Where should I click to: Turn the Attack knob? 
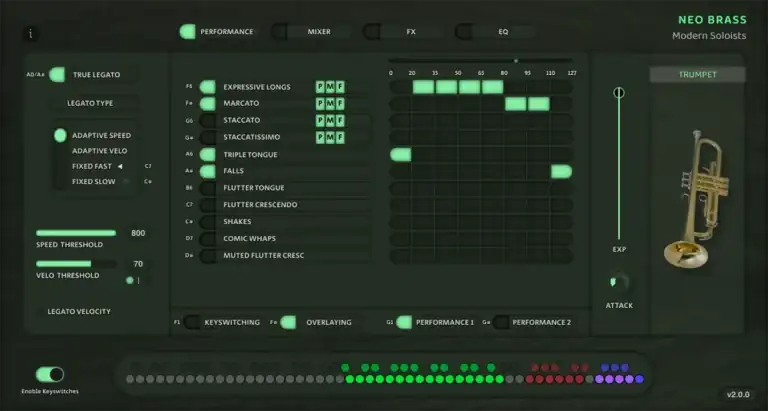point(619,283)
